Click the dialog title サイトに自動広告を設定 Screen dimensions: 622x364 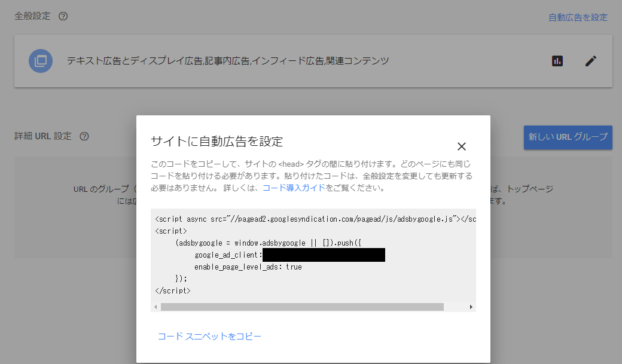(x=217, y=142)
